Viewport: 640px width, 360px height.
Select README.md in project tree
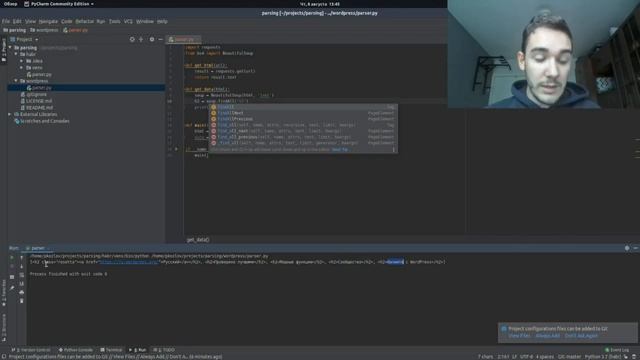pyautogui.click(x=36, y=107)
